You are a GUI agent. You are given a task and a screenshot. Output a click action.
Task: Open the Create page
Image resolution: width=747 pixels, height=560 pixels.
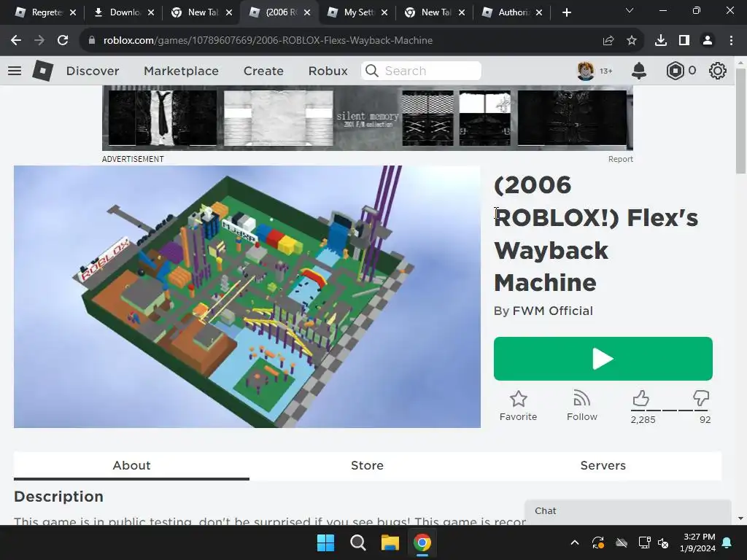click(263, 71)
